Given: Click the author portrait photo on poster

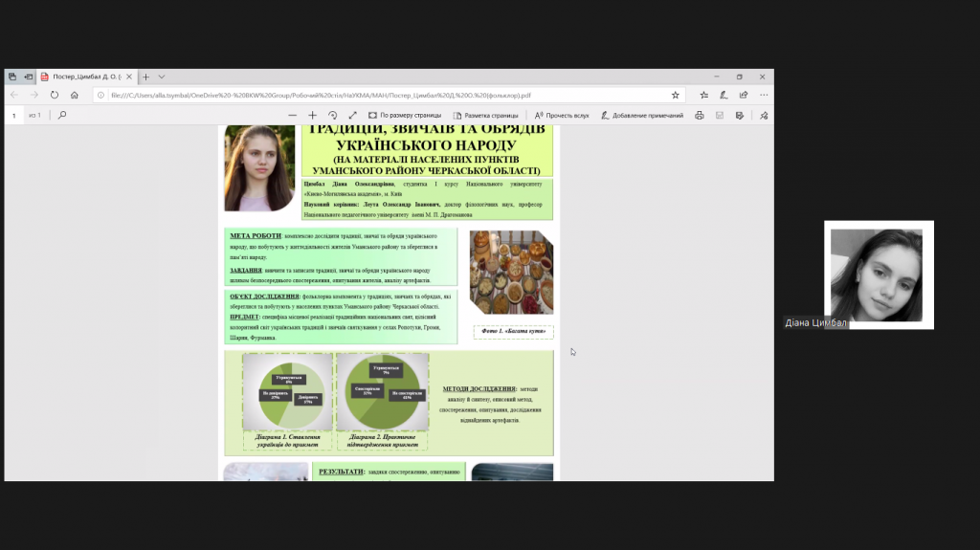Looking at the screenshot, I should [x=259, y=168].
